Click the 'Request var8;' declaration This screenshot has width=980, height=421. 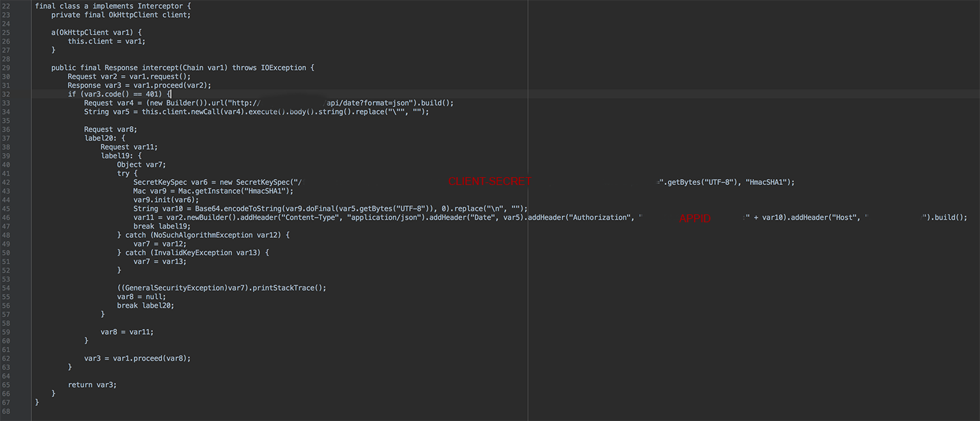(x=110, y=129)
